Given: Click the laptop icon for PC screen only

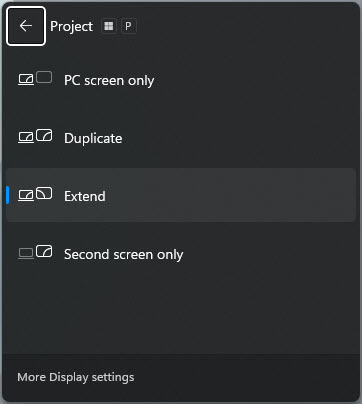Looking at the screenshot, I should (x=26, y=80).
